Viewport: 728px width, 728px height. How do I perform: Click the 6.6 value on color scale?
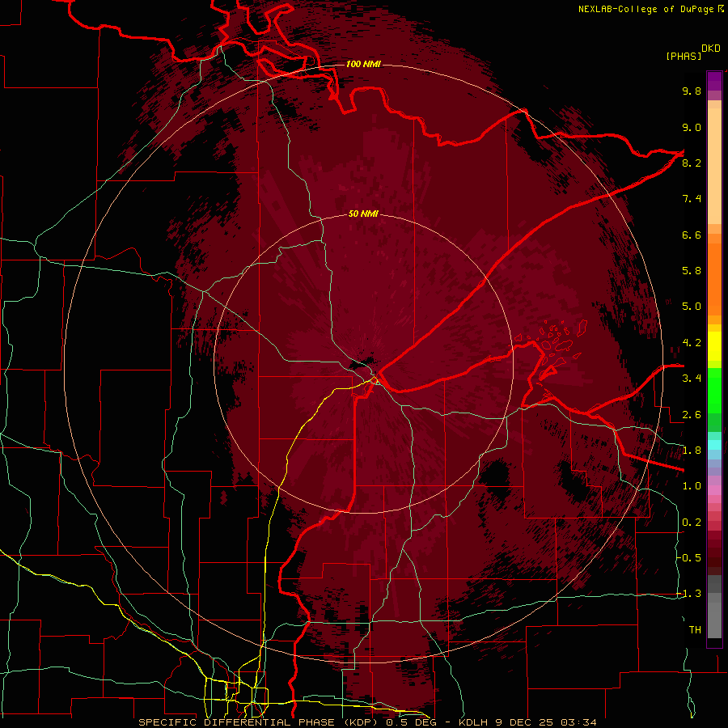point(692,235)
